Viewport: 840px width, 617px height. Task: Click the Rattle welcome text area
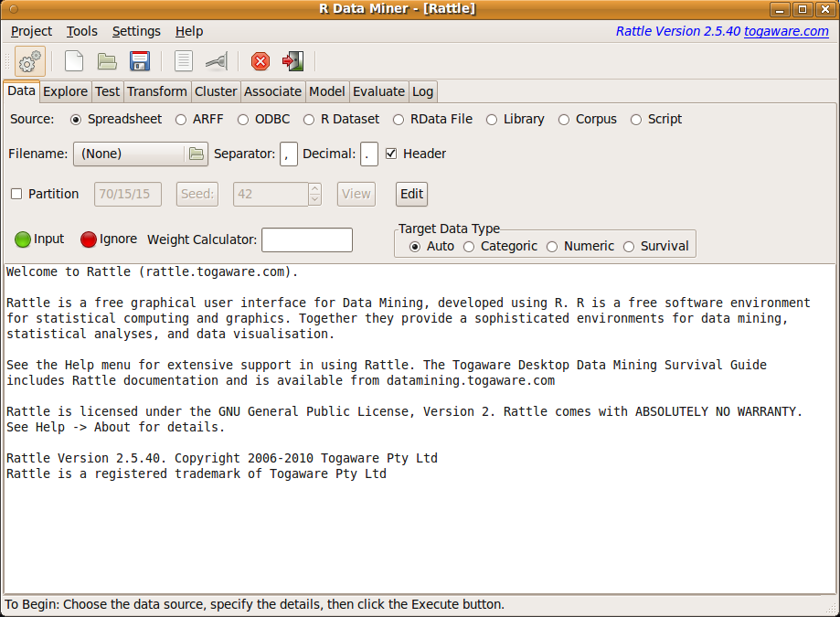coord(419,429)
